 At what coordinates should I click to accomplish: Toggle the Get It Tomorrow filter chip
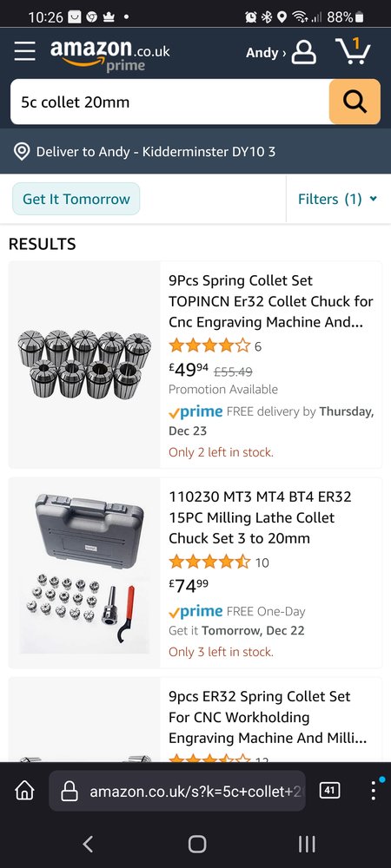[76, 199]
